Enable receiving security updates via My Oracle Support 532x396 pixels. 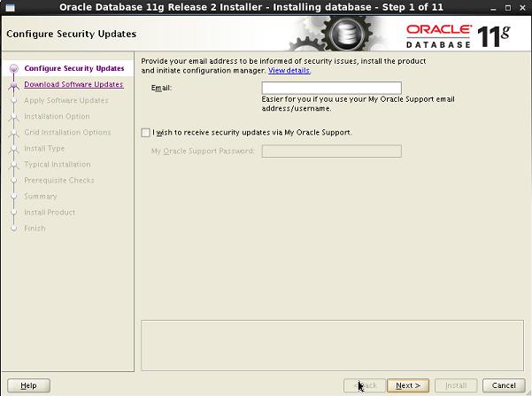click(x=145, y=133)
